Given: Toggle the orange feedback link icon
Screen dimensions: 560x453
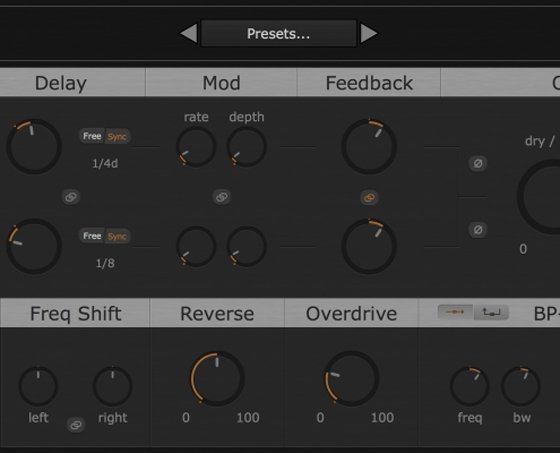Looking at the screenshot, I should coord(369,198).
